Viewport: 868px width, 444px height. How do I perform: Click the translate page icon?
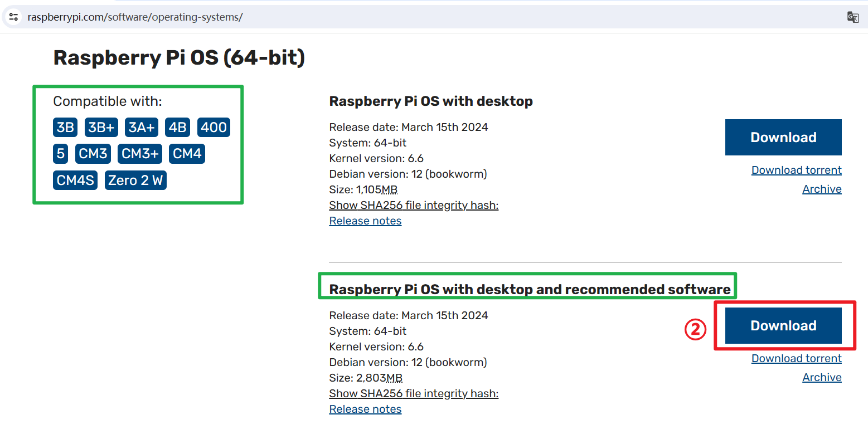pyautogui.click(x=853, y=17)
